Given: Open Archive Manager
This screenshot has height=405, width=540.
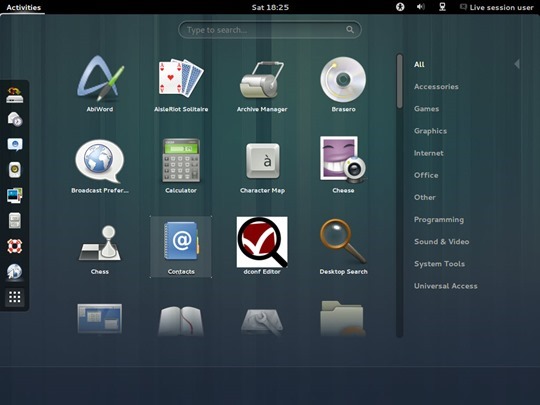Looking at the screenshot, I should pyautogui.click(x=262, y=84).
